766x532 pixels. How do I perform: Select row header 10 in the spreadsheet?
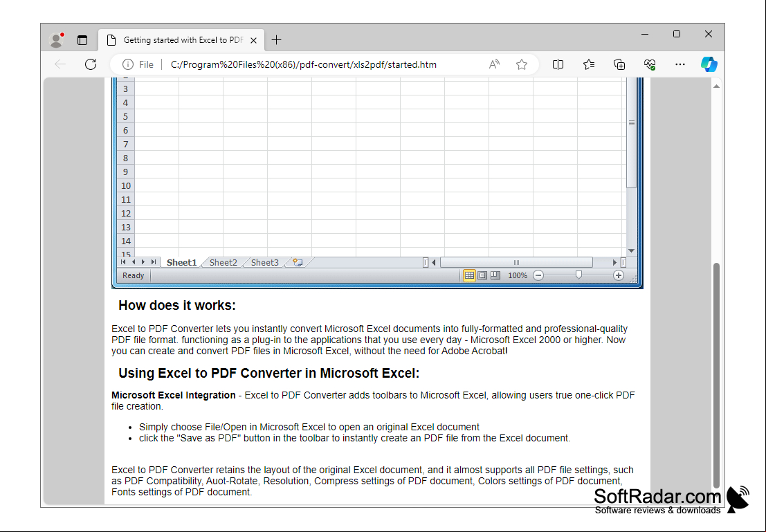(x=125, y=185)
